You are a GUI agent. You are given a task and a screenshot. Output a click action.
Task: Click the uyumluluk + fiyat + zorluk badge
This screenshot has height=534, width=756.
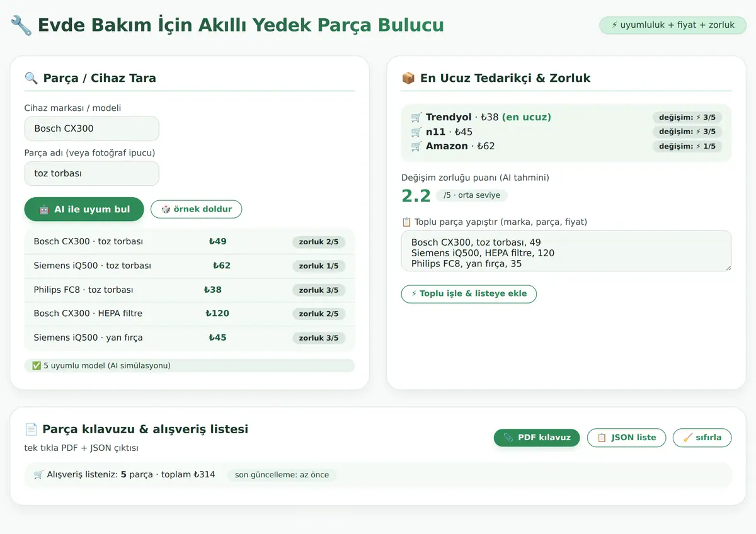click(x=673, y=25)
